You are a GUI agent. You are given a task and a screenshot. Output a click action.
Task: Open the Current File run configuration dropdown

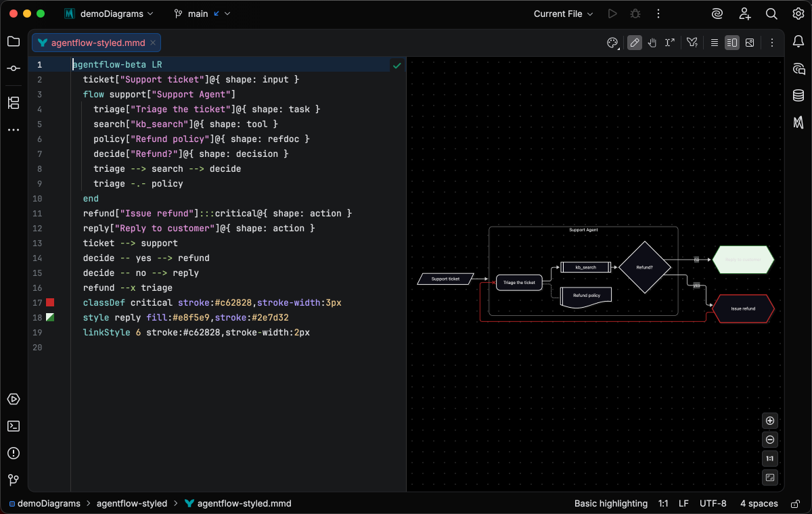click(563, 14)
